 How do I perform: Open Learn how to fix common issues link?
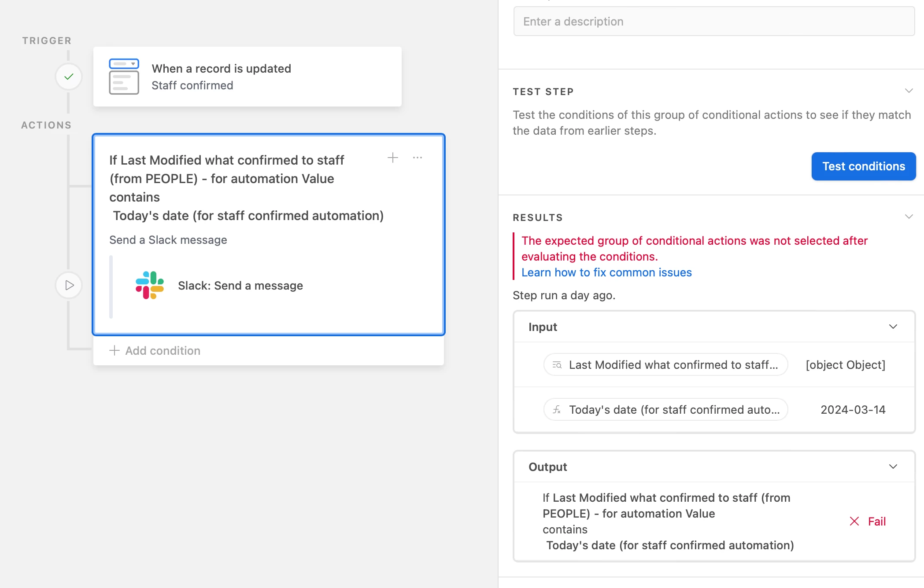[x=606, y=272]
